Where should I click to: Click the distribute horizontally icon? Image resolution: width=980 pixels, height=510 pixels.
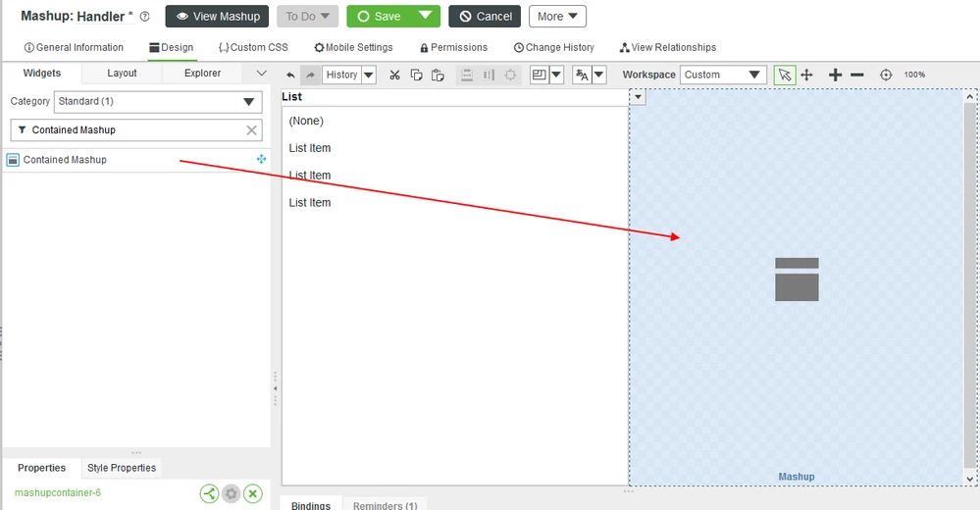489,75
